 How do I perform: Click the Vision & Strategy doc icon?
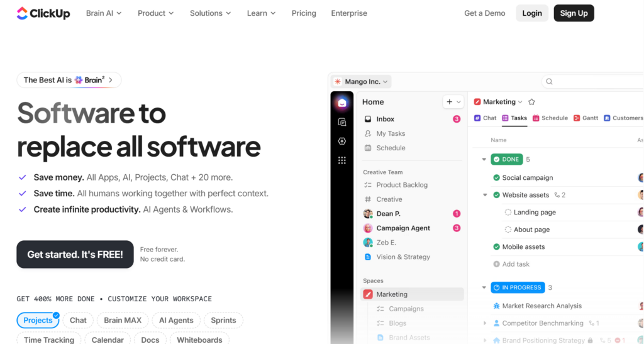coord(368,257)
